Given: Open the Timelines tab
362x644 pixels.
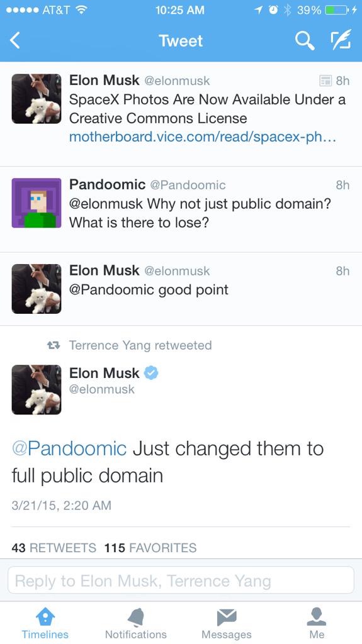Looking at the screenshot, I should tap(45, 623).
